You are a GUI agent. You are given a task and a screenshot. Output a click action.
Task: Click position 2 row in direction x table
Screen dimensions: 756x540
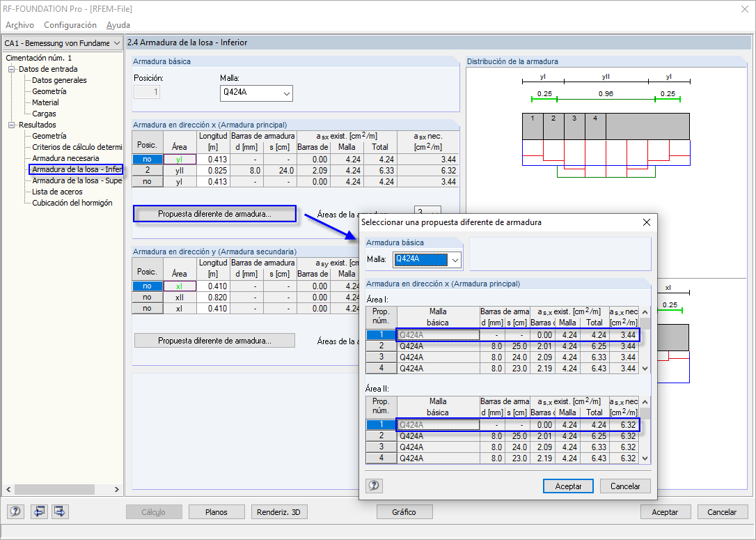(148, 170)
